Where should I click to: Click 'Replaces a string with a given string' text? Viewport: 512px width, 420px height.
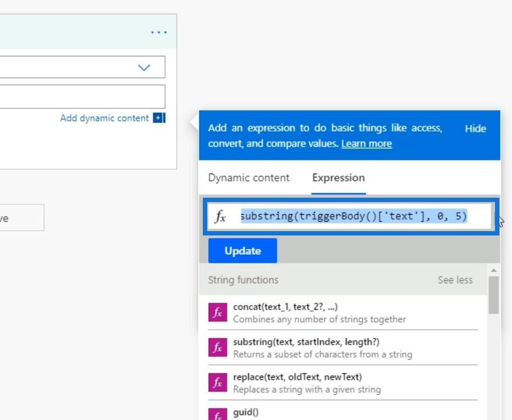pos(307,390)
